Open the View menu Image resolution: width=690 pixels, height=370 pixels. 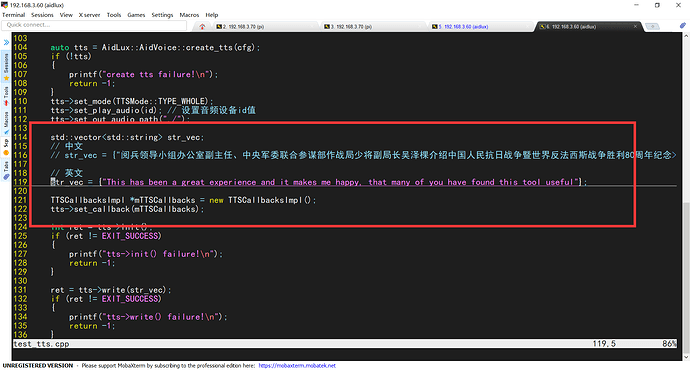(66, 15)
